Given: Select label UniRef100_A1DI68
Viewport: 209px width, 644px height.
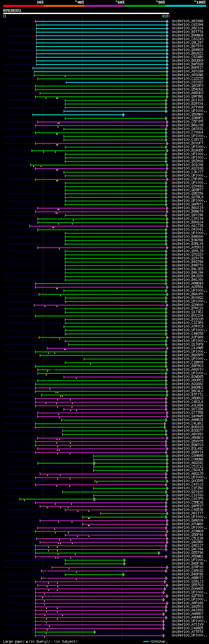Looking at the screenshot, I should tap(187, 168).
